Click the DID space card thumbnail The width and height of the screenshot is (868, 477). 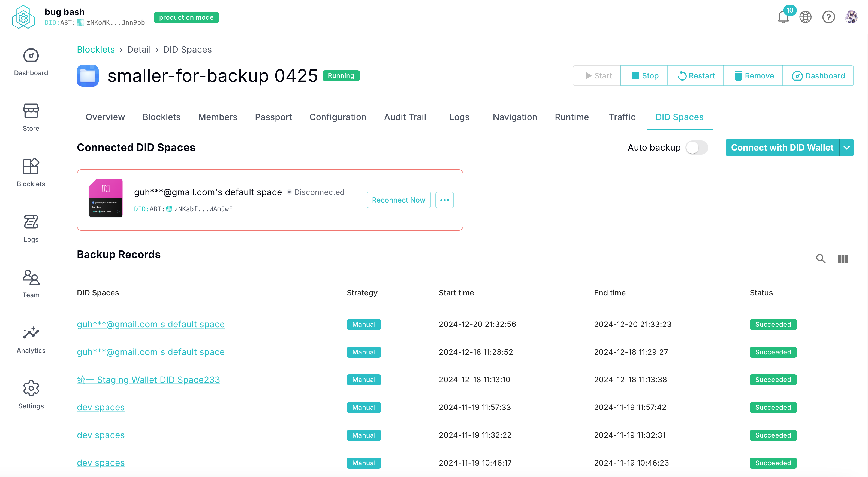[106, 198]
